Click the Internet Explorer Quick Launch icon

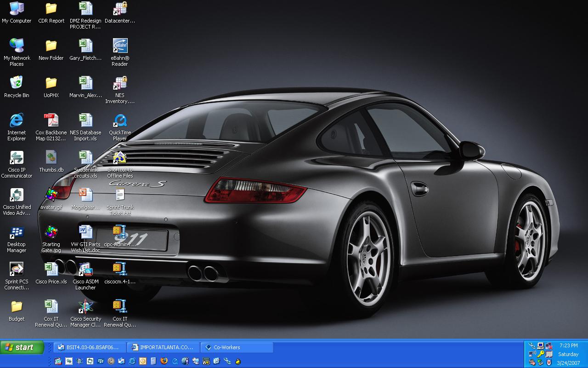(x=132, y=361)
